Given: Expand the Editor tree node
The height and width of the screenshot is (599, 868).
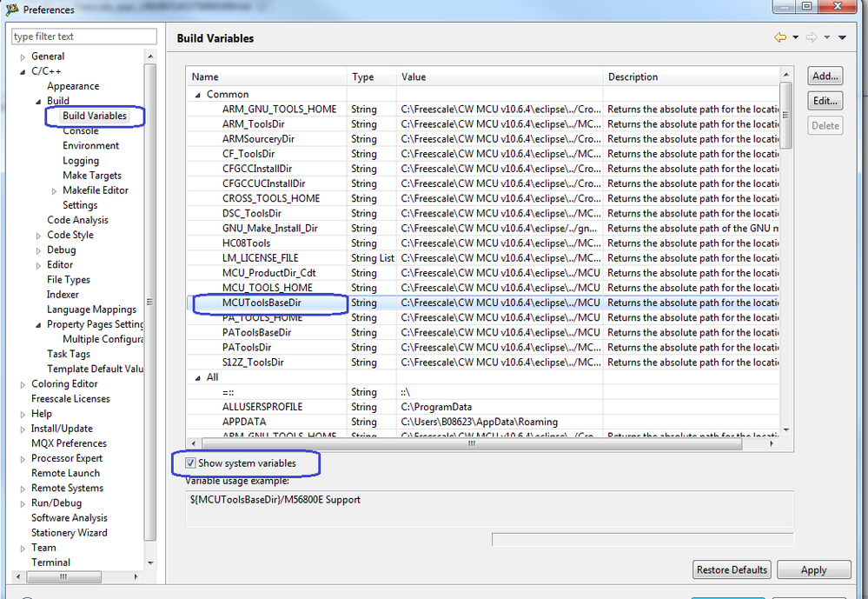Looking at the screenshot, I should pyautogui.click(x=38, y=266).
